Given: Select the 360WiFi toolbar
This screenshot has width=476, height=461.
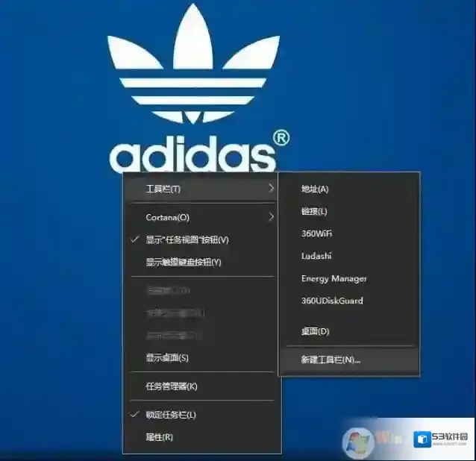Looking at the screenshot, I should click(316, 234).
